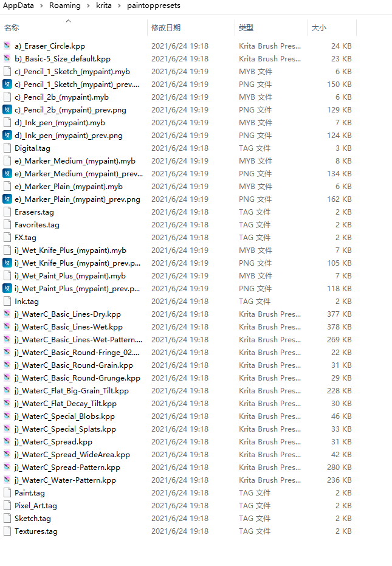Click the 8 KB size cell

tap(343, 161)
